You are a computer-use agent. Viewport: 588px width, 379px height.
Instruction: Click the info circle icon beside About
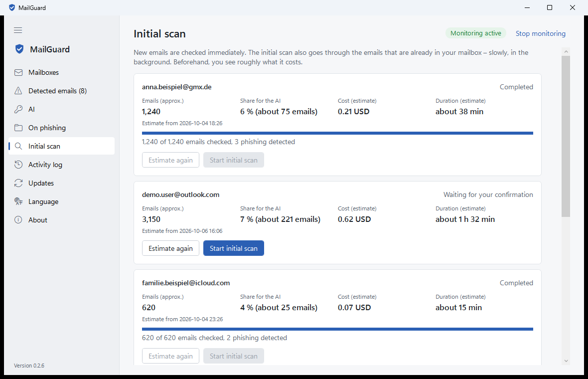pos(18,220)
